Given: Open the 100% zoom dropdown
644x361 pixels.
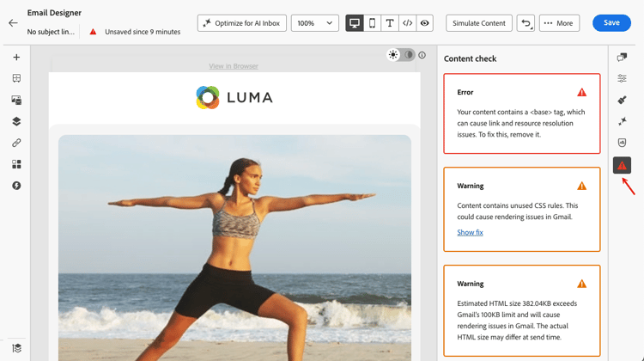Looking at the screenshot, I should point(315,23).
